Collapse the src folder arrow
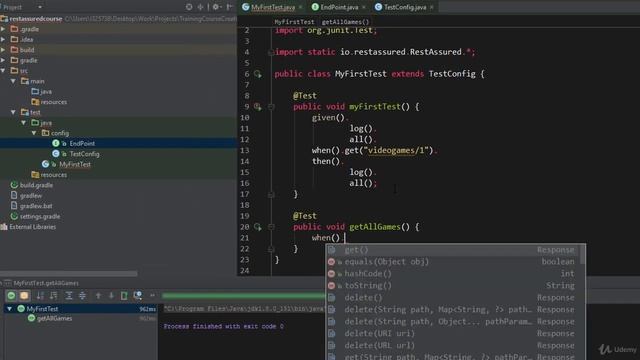Viewport: 640px width, 360px height. coord(3,71)
